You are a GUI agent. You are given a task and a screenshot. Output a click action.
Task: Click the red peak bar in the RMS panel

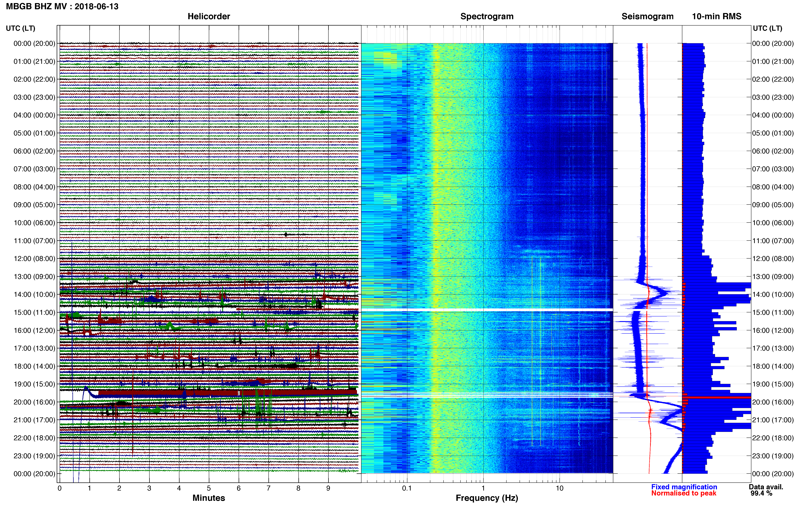[717, 397]
